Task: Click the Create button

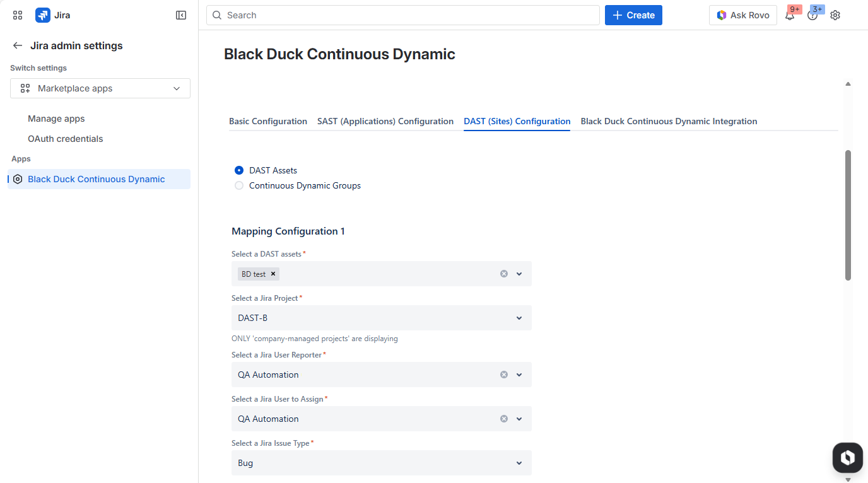Action: coord(633,15)
